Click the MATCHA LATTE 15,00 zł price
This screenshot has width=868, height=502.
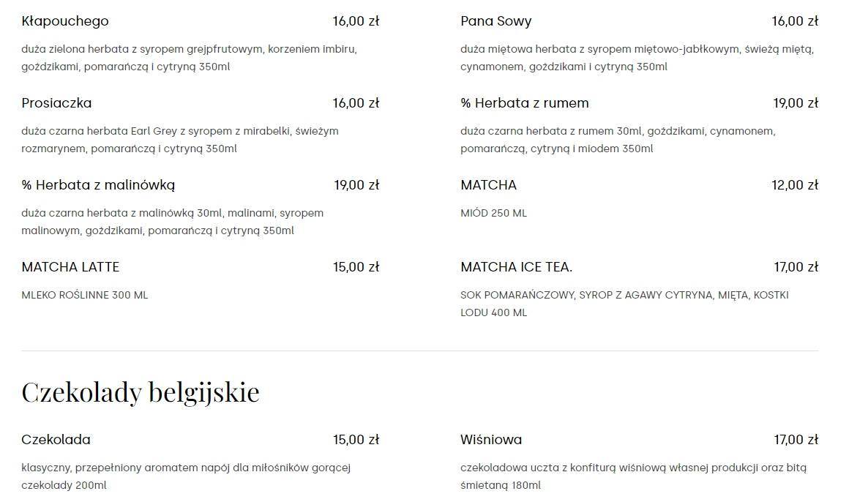(356, 267)
